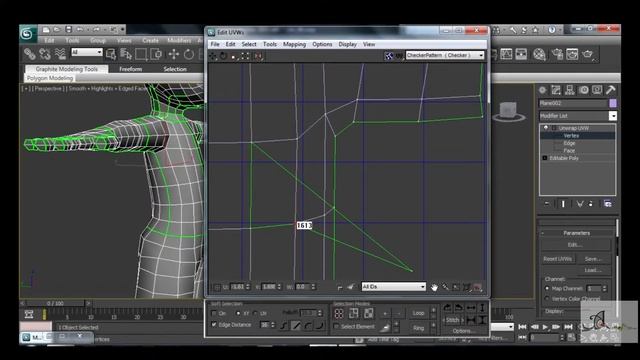This screenshot has width=640, height=360.
Task: Open the Rendered Frame Window icon
Action: (572, 54)
